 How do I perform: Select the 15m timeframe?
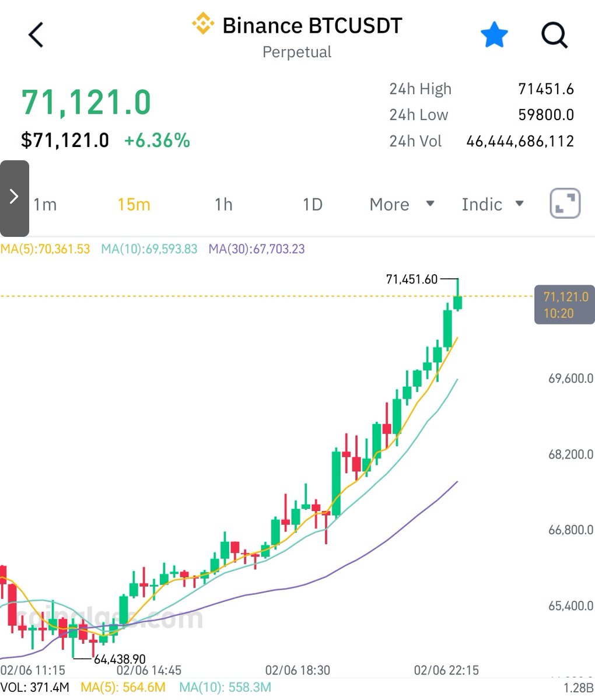pos(134,205)
